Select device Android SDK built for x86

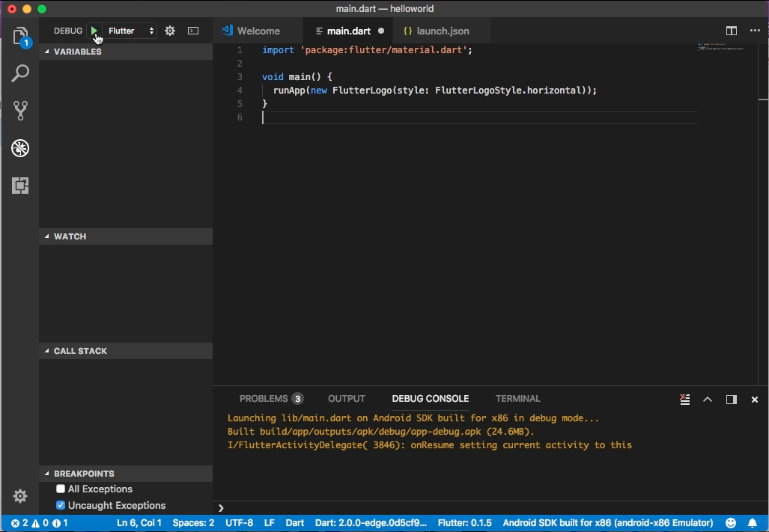608,523
